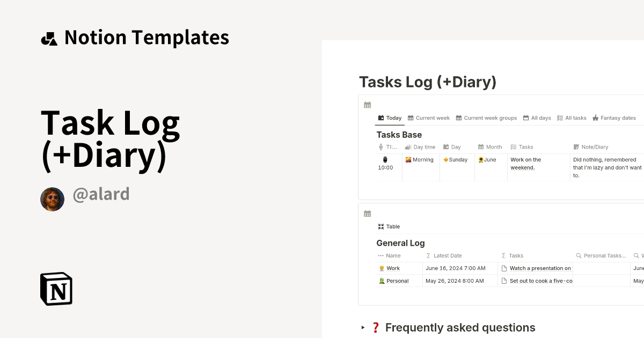
Task: Expand the Frequently asked questions section
Action: click(x=363, y=327)
